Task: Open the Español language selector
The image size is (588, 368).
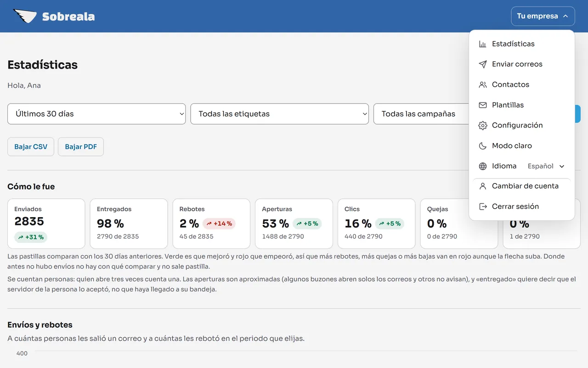Action: pyautogui.click(x=546, y=166)
